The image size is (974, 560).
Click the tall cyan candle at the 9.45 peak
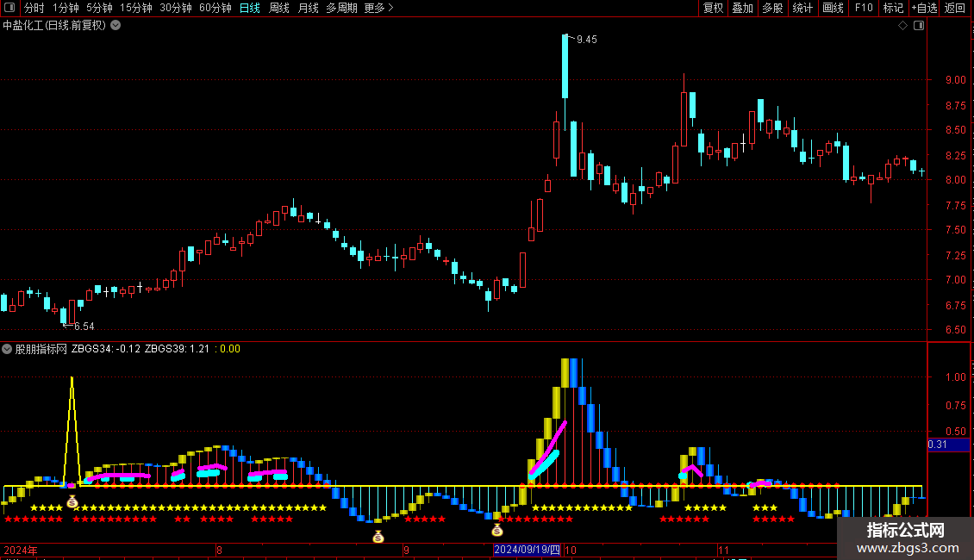tap(565, 66)
